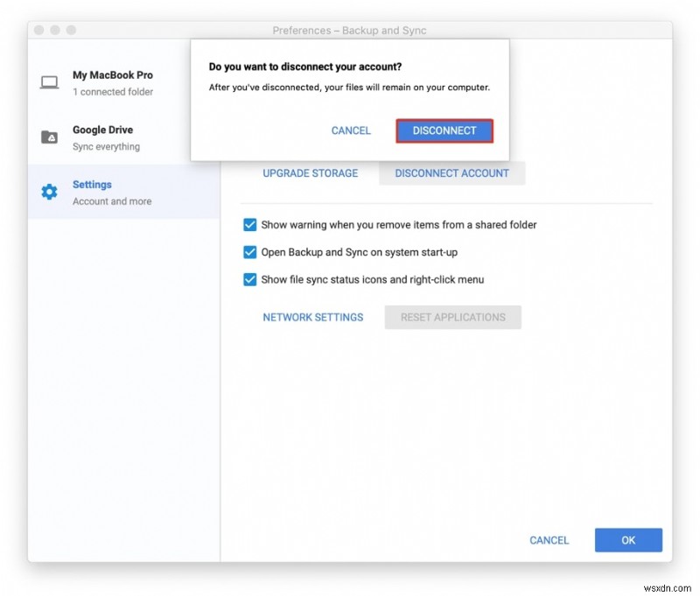The width and height of the screenshot is (700, 596).
Task: Click DISCONNECT ACCOUNT
Action: (x=451, y=173)
